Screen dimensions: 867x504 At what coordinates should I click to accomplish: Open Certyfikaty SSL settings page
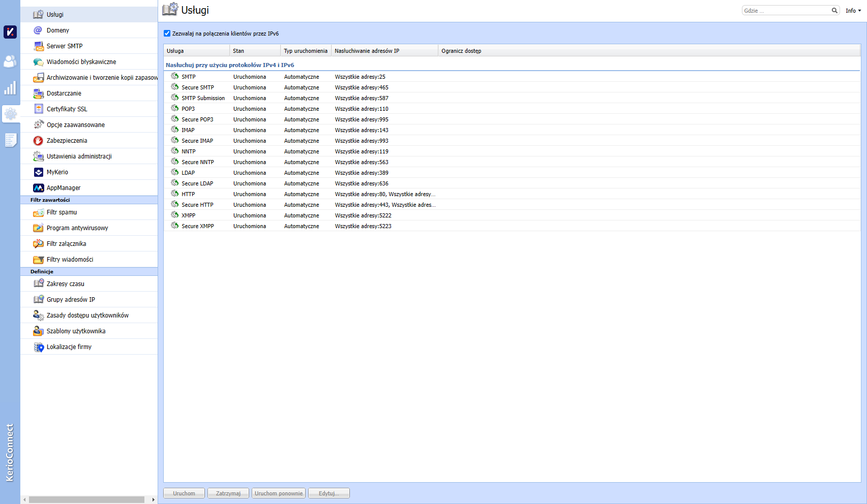point(67,109)
